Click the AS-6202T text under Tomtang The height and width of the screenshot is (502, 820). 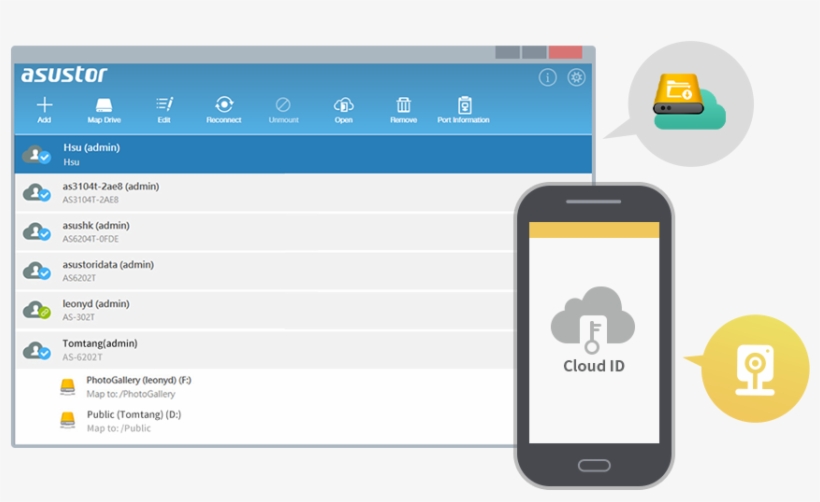tap(82, 357)
